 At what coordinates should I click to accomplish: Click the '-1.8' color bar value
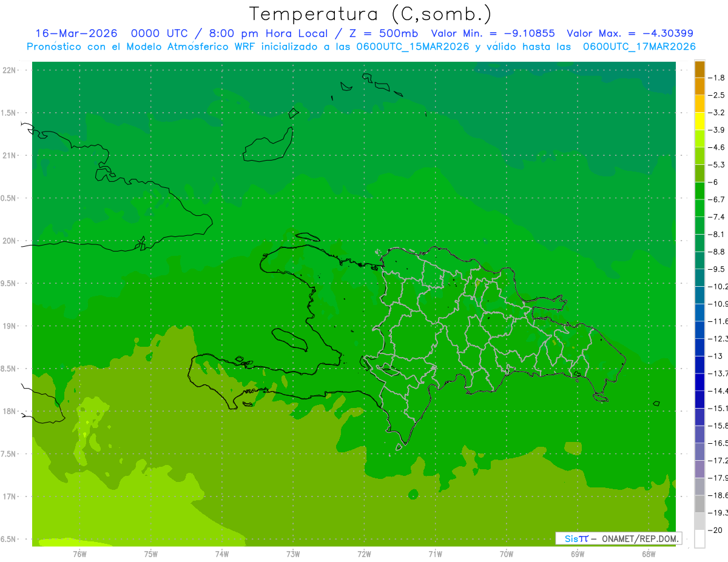click(x=717, y=78)
